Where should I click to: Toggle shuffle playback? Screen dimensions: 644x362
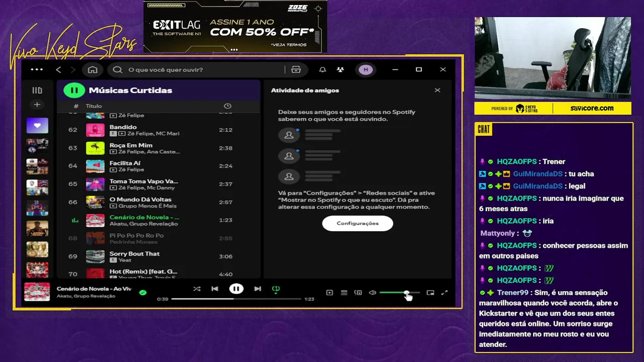(x=197, y=289)
